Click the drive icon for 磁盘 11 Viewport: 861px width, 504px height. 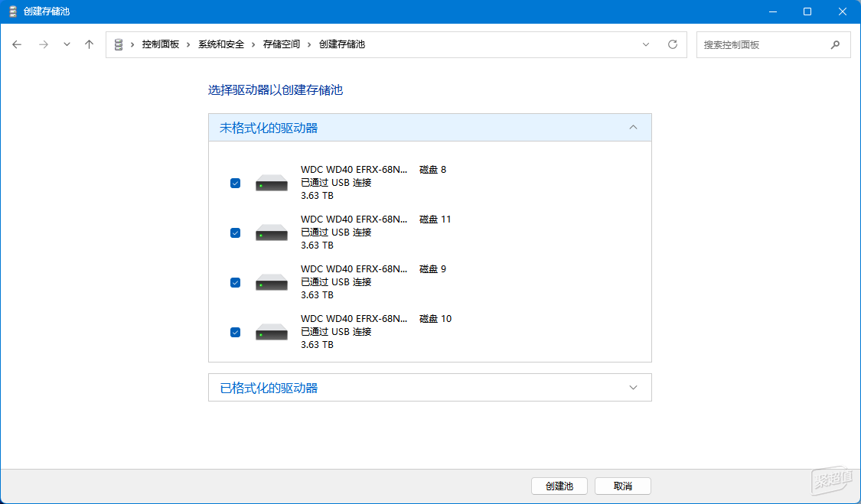(271, 232)
